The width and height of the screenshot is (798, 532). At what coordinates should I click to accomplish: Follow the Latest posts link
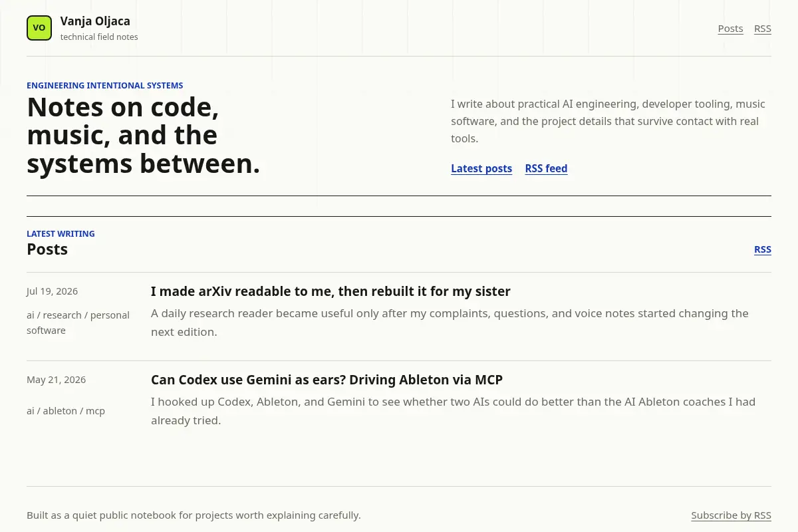click(x=481, y=168)
